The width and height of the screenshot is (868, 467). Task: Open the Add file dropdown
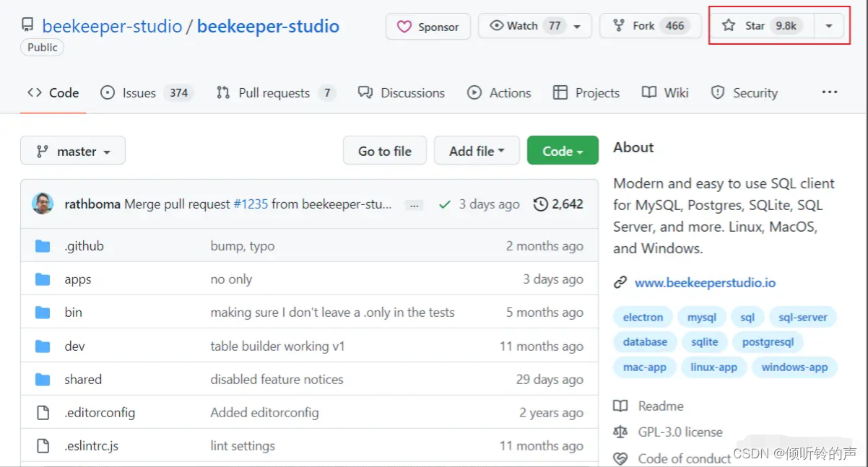477,150
